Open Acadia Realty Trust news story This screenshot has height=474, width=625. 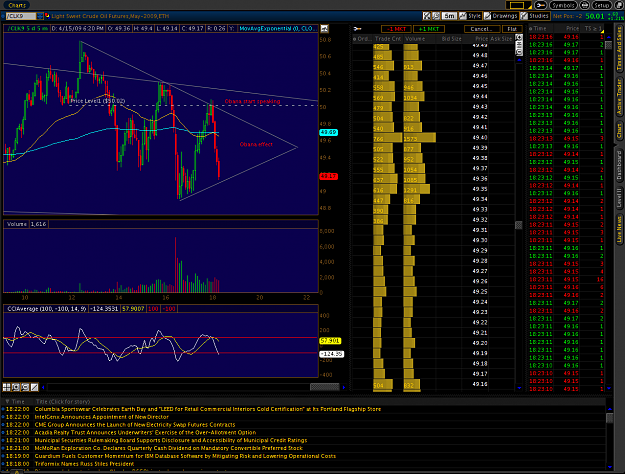(x=145, y=433)
